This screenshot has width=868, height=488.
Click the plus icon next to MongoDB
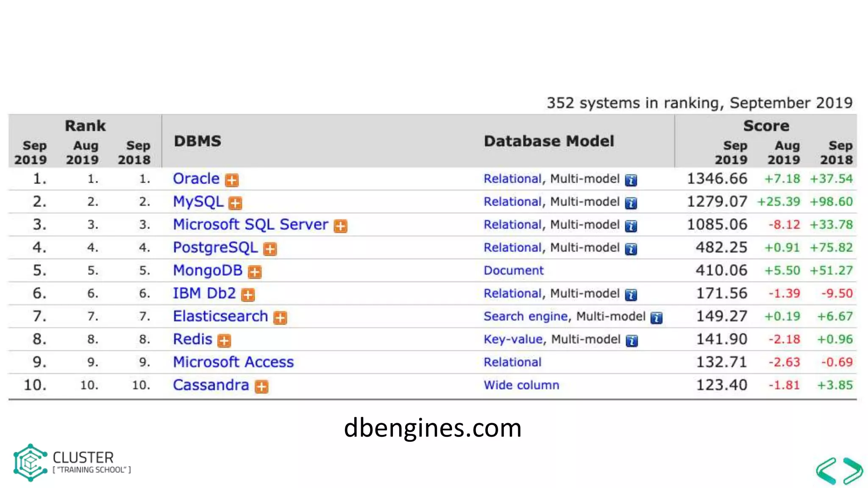tap(255, 272)
